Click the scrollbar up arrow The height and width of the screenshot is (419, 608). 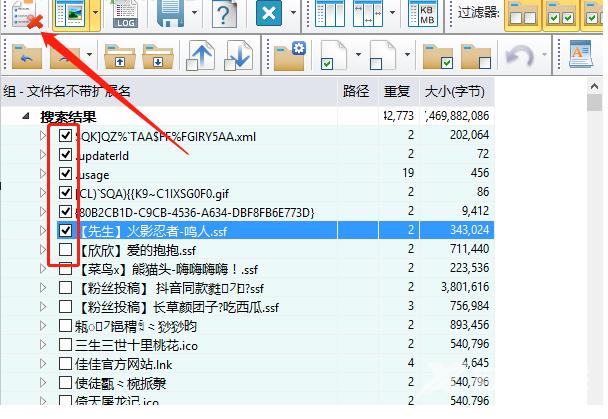[x=594, y=87]
